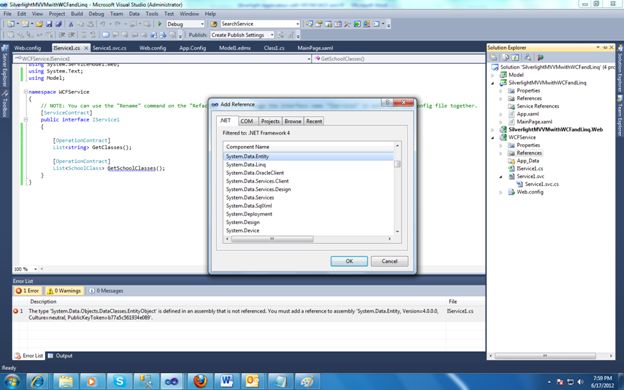Toggle the 0 Warnings filter button
Screen dimensions: 624x390
64,291
